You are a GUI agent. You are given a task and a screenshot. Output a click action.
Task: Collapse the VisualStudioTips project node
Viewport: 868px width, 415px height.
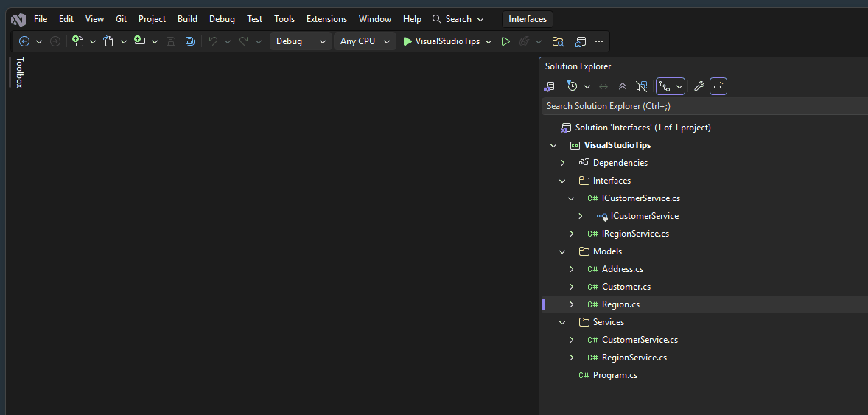click(x=553, y=145)
